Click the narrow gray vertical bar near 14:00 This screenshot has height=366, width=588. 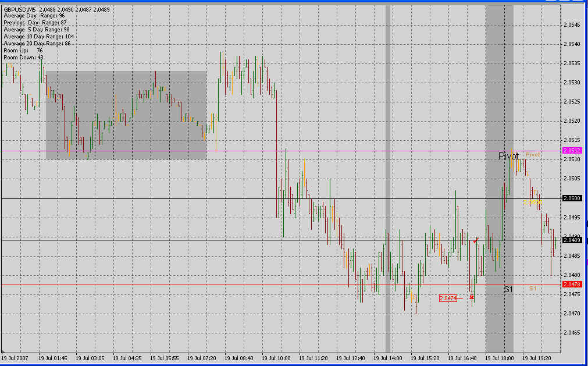(388, 175)
